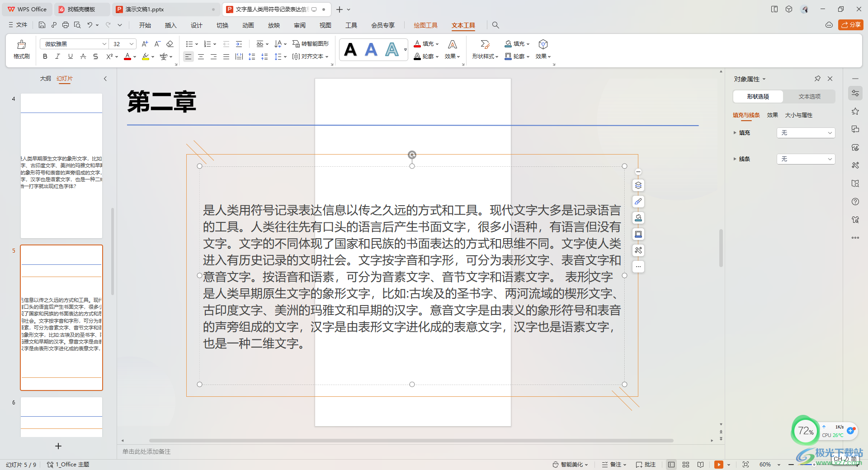Toggle strikethrough formatting

83,56
